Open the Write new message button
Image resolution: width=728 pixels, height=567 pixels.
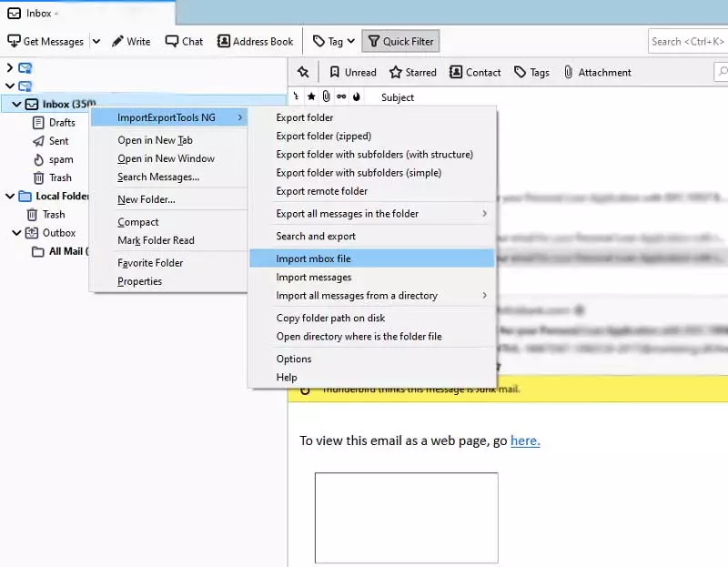[x=131, y=41]
